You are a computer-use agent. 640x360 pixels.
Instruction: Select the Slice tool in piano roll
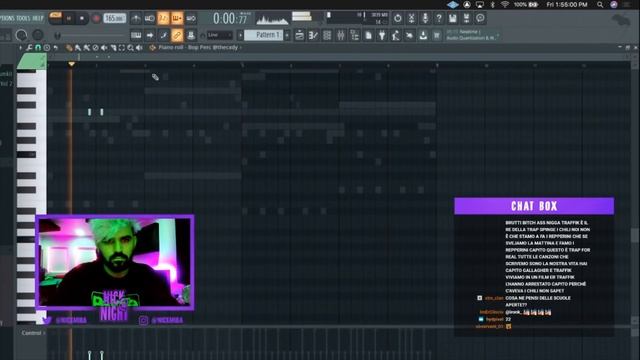[x=113, y=48]
